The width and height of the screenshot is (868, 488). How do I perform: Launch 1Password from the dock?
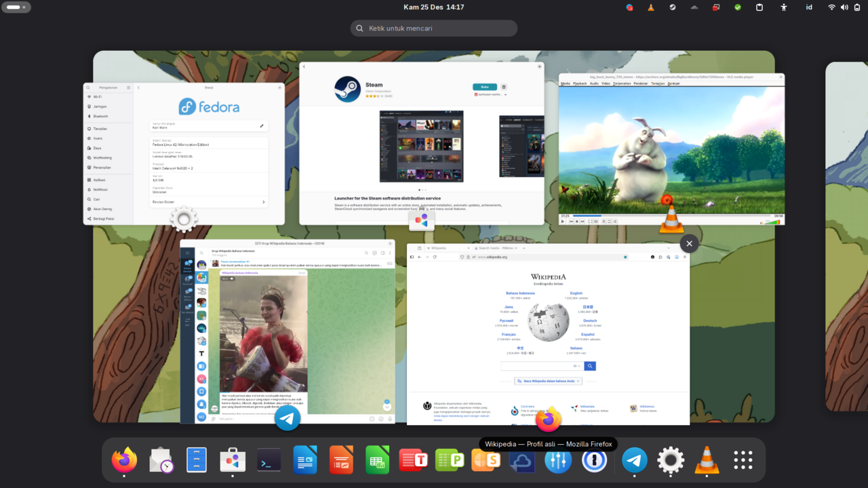coord(594,461)
